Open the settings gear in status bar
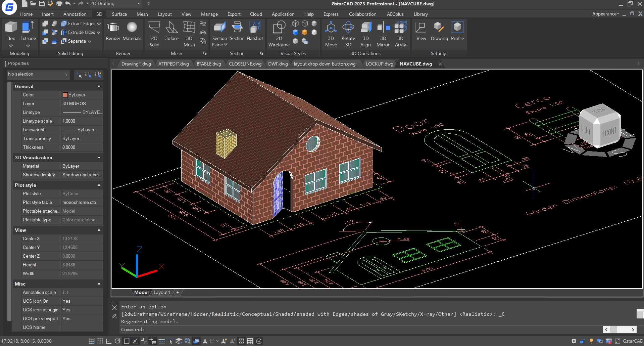644x346 pixels. (x=574, y=341)
